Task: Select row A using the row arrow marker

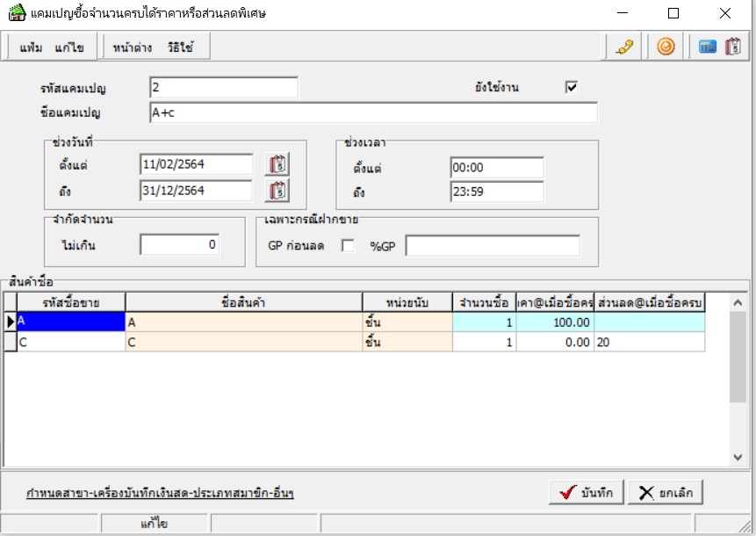Action: pyautogui.click(x=11, y=322)
